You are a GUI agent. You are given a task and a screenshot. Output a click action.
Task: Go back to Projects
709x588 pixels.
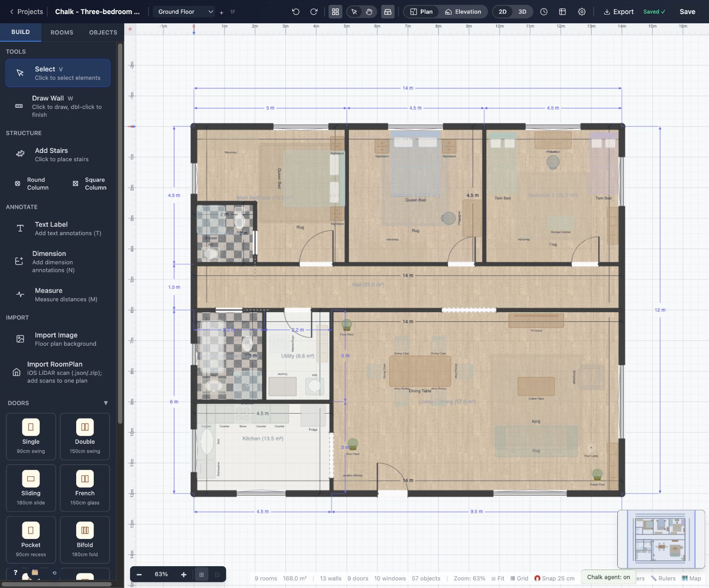point(26,12)
